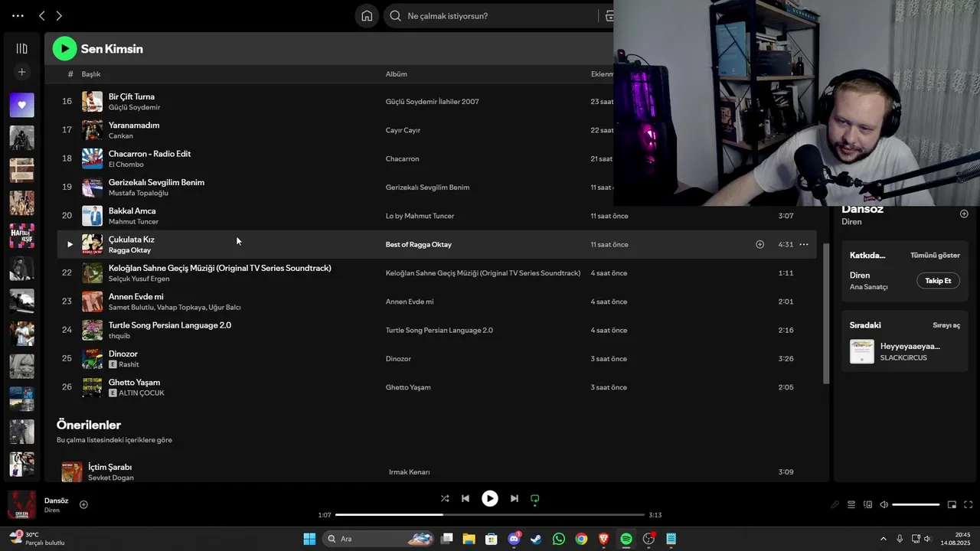Select the track 'Bir Çift Turna'
The width and height of the screenshot is (980, 551).
coord(132,97)
